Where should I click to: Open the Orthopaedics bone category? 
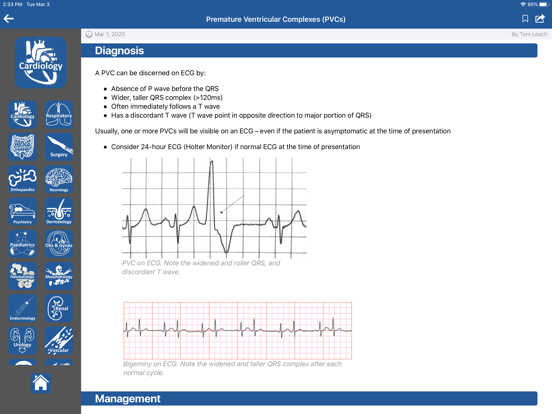coord(23,179)
